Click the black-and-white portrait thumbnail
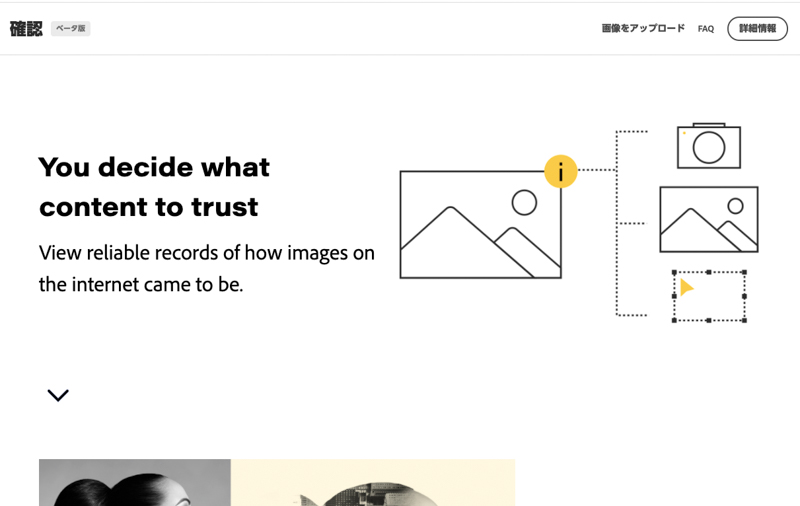This screenshot has width=800, height=506. (135, 482)
